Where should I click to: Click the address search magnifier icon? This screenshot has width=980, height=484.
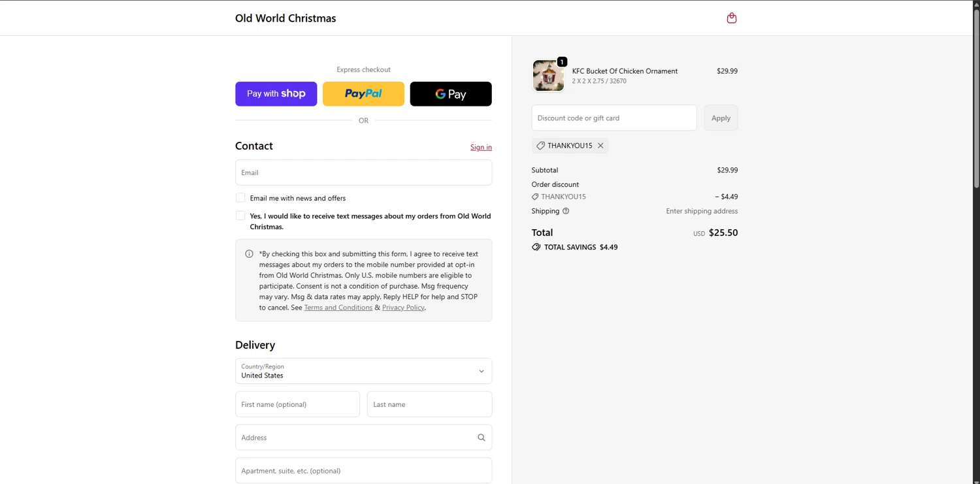click(x=481, y=438)
